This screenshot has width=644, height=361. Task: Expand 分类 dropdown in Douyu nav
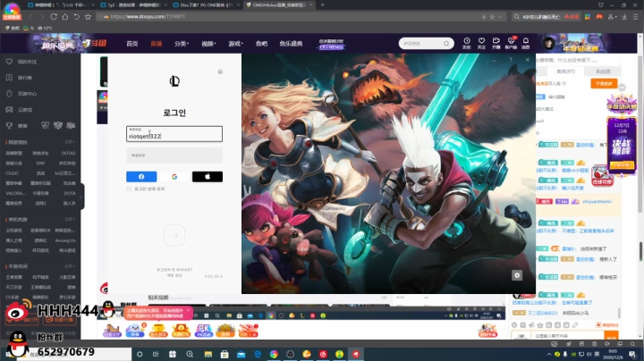pos(181,44)
